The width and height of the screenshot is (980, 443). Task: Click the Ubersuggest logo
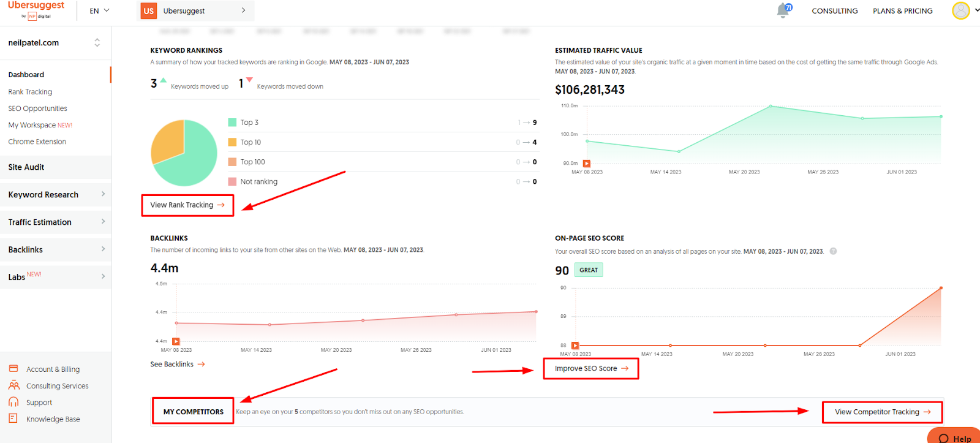point(36,10)
